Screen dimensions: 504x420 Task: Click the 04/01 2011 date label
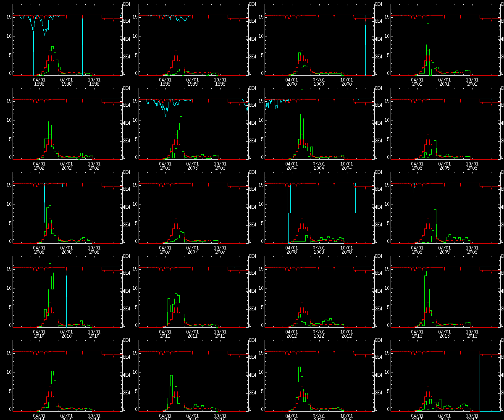[165, 333]
